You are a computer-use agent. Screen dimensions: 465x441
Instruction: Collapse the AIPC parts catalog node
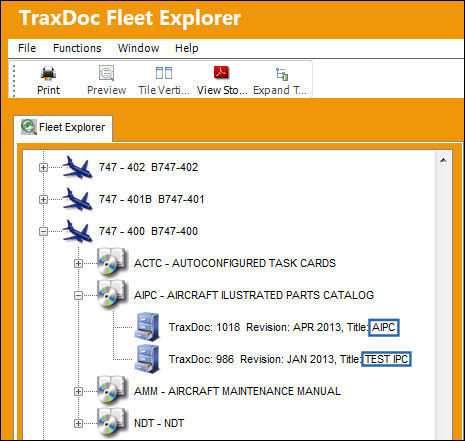click(x=78, y=295)
